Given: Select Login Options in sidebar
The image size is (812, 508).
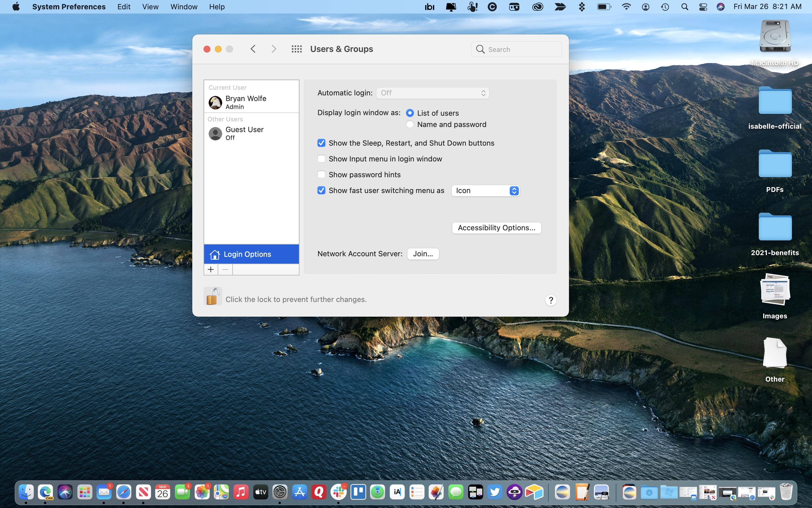Looking at the screenshot, I should point(251,254).
